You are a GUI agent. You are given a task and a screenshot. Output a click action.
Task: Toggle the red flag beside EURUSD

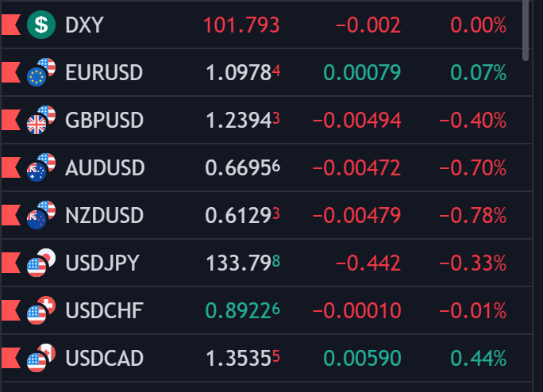pyautogui.click(x=10, y=73)
